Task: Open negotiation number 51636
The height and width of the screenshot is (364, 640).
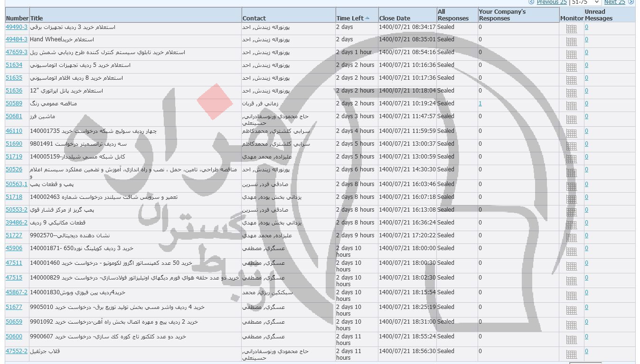Action: click(14, 91)
